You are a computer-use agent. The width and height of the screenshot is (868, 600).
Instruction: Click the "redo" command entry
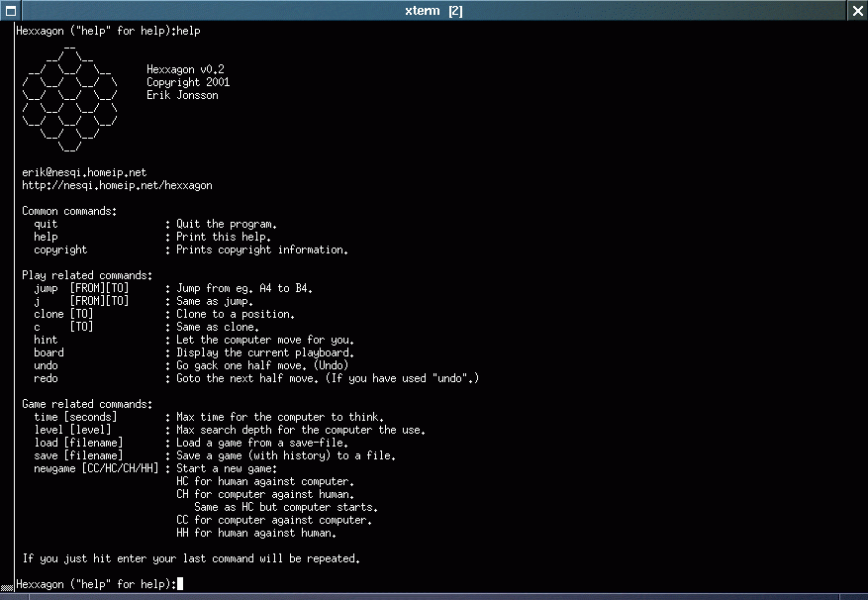coord(46,378)
